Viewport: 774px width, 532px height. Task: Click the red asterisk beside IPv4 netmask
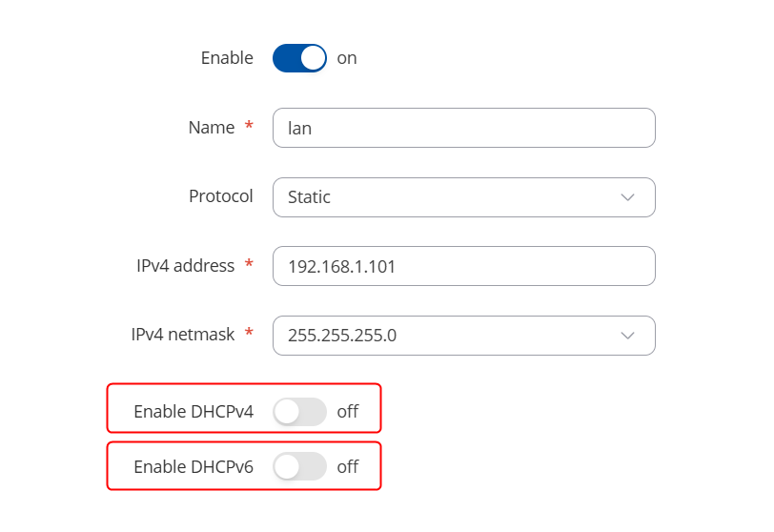pyautogui.click(x=250, y=334)
